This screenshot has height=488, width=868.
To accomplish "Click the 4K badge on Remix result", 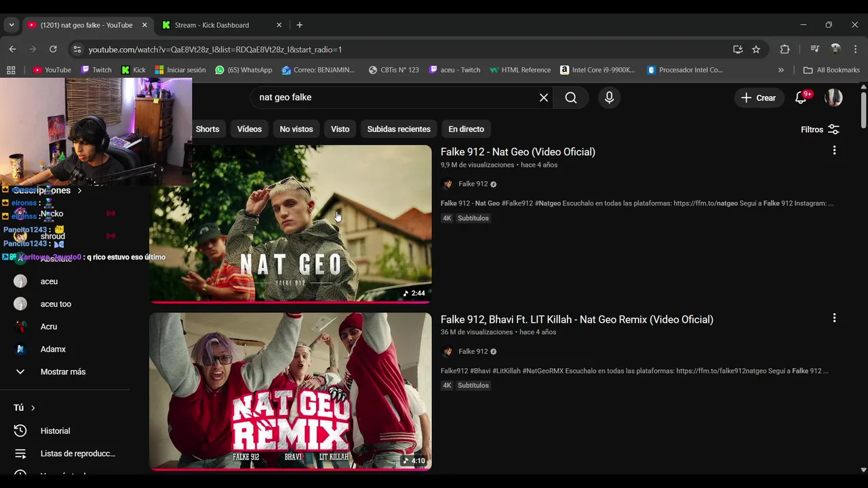I will (x=447, y=386).
